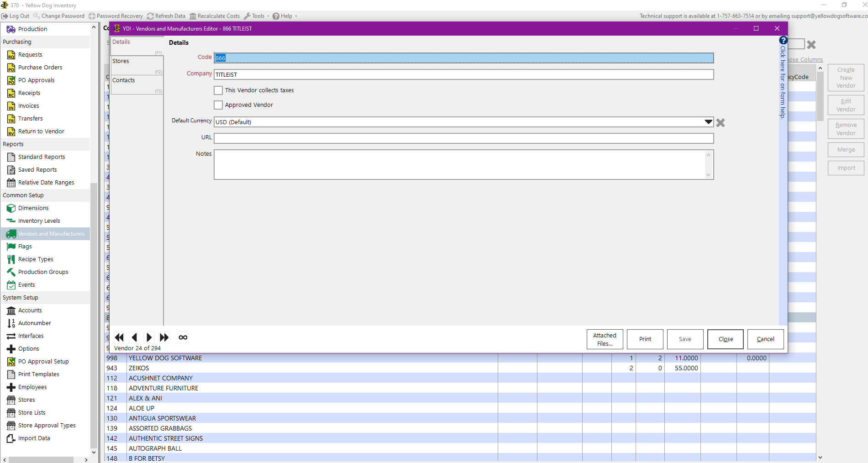The image size is (868, 463).
Task: Advance to the next vendor record arrow
Action: tap(149, 337)
